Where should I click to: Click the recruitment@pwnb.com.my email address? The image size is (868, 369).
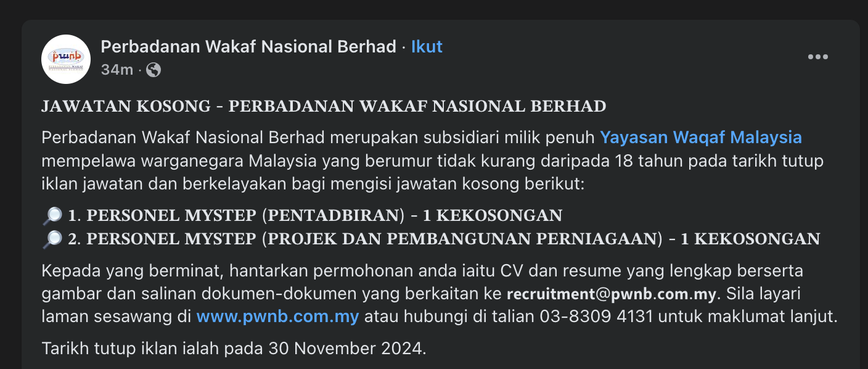pyautogui.click(x=612, y=294)
